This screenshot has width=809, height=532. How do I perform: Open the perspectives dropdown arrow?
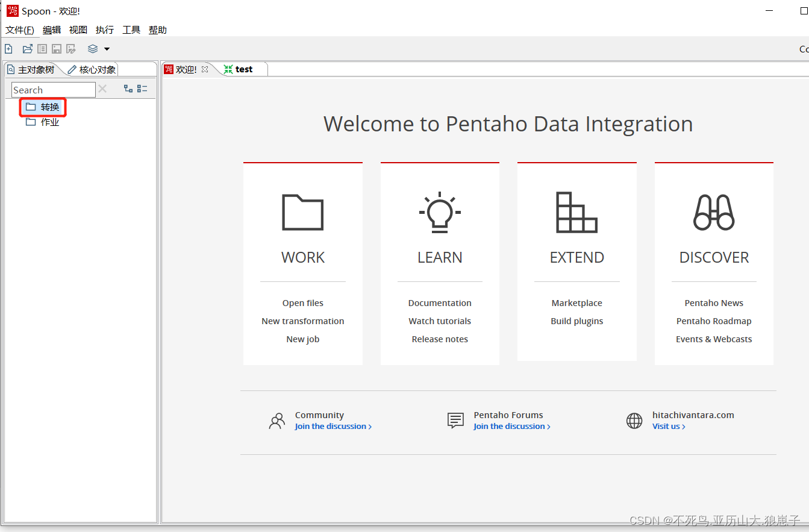[107, 49]
